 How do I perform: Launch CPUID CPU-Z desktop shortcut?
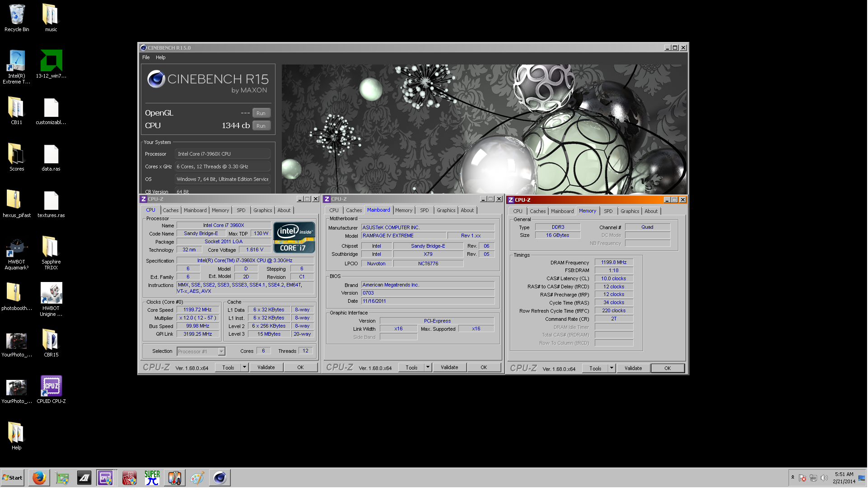pos(51,389)
